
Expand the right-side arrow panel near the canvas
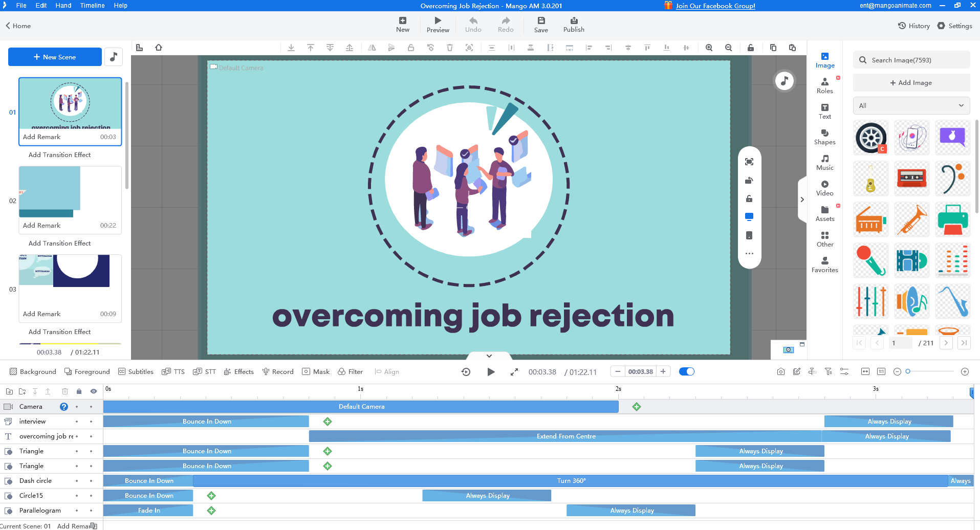[x=801, y=200]
